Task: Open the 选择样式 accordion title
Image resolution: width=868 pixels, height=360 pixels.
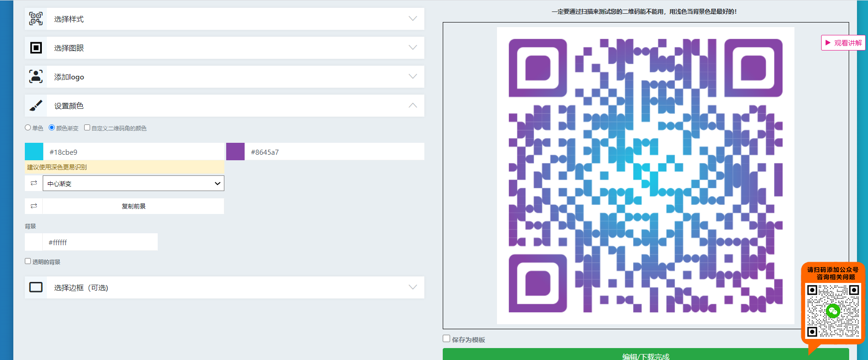Action: (69, 19)
